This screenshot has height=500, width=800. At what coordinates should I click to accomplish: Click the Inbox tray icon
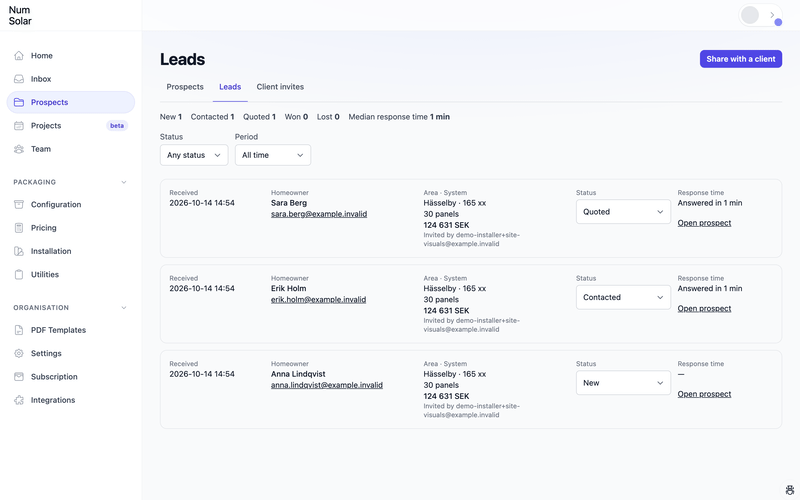coord(19,79)
